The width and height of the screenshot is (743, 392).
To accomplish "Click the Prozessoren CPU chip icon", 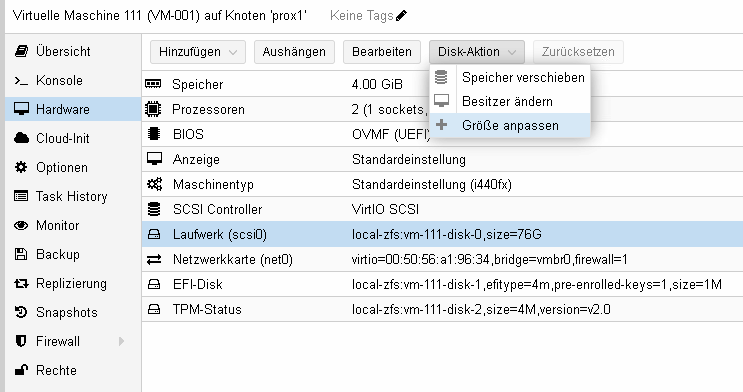I will [x=153, y=109].
